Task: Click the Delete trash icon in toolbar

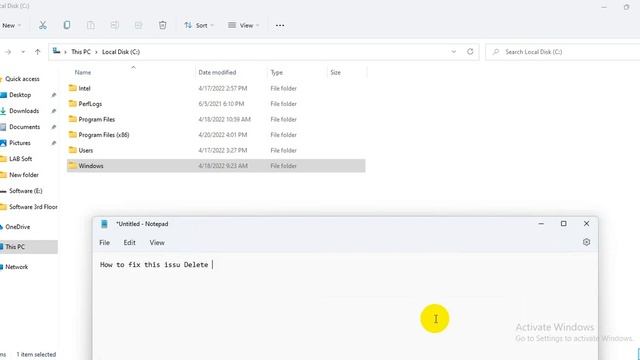Action: point(162,25)
